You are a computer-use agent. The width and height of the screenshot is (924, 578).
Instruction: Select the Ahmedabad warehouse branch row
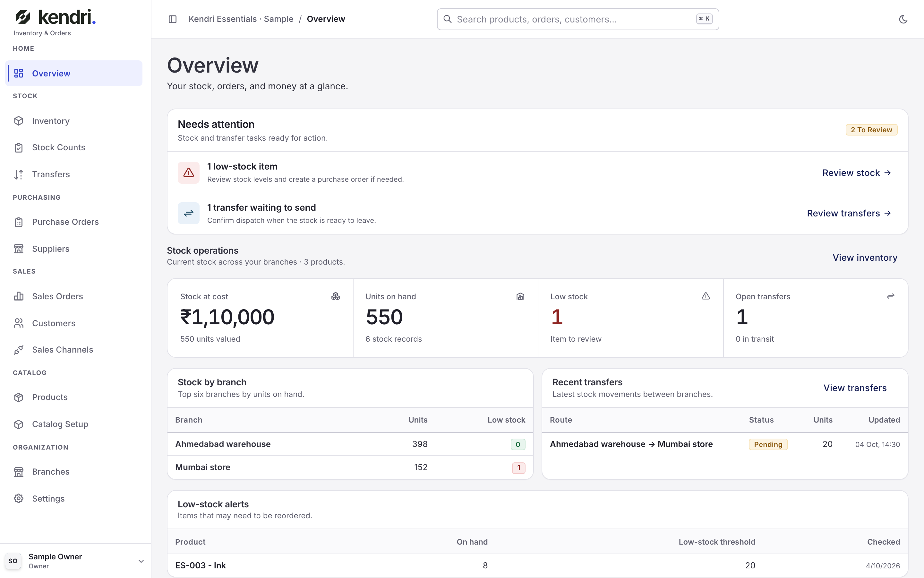pos(350,444)
